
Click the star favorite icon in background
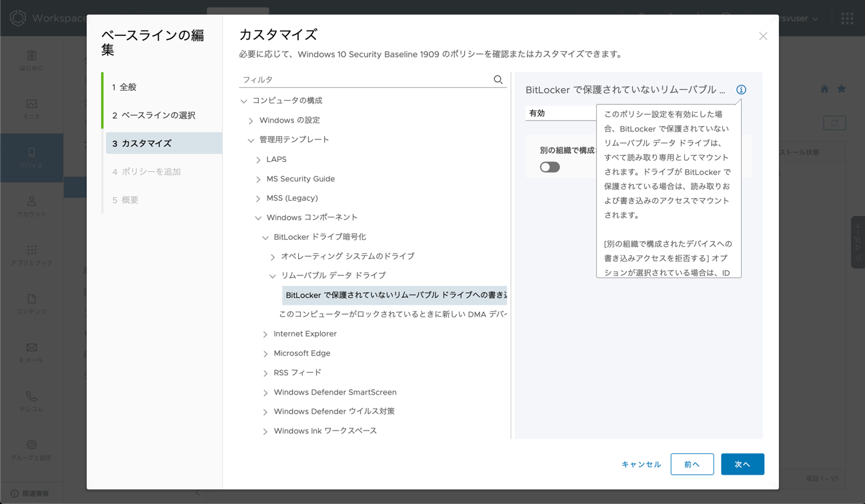pyautogui.click(x=842, y=89)
